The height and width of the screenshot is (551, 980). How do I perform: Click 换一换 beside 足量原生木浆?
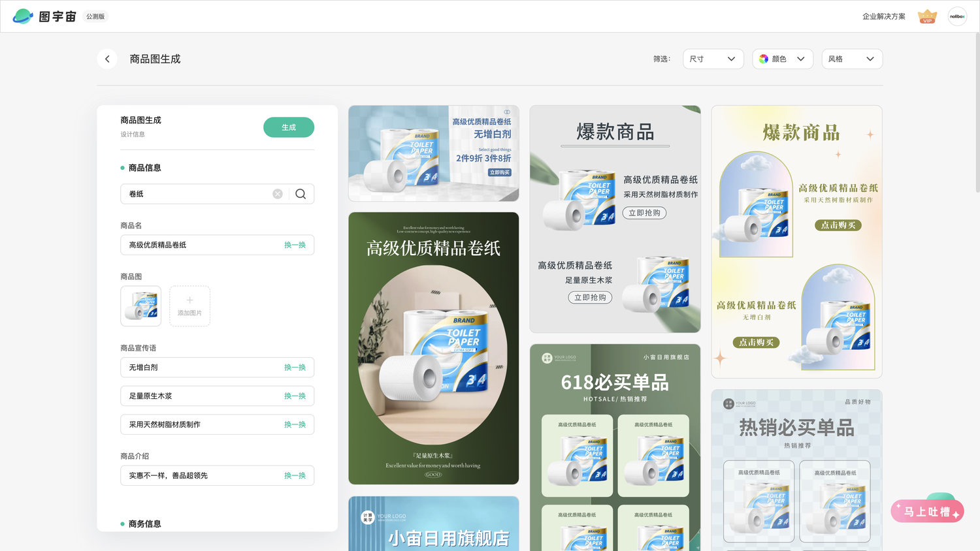[295, 396]
